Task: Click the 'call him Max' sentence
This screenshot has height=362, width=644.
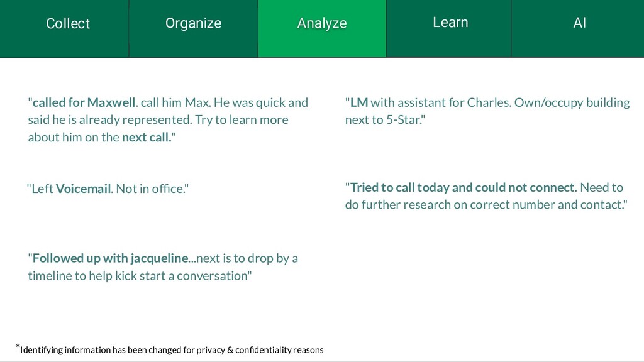Action: coord(175,102)
